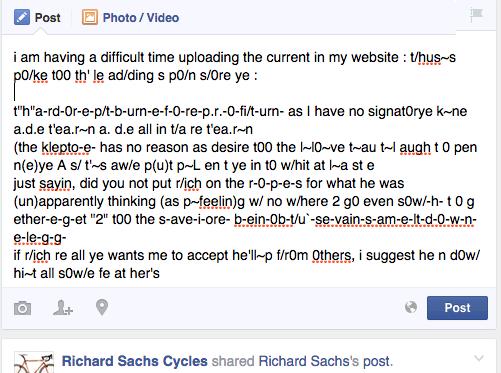Open the post options chevron for the shared post

point(479,358)
